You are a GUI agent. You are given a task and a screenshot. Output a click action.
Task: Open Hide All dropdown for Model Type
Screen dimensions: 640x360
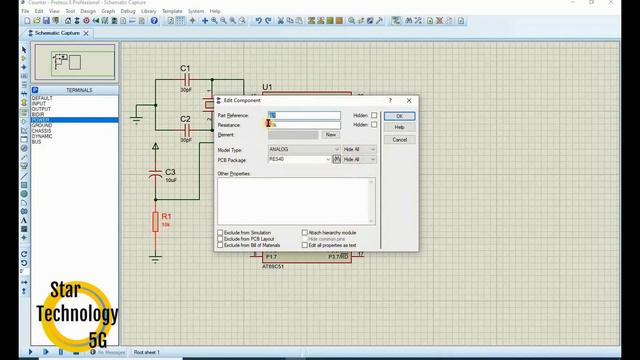pyautogui.click(x=359, y=149)
